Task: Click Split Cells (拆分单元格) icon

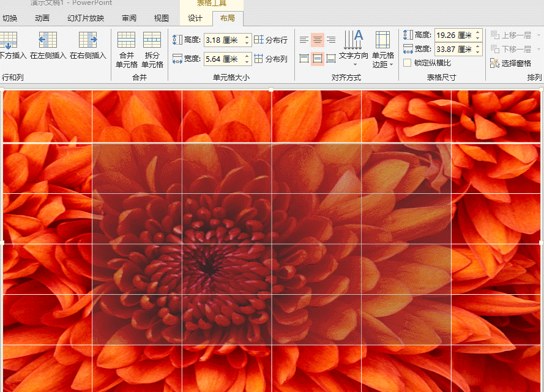Action: 152,40
